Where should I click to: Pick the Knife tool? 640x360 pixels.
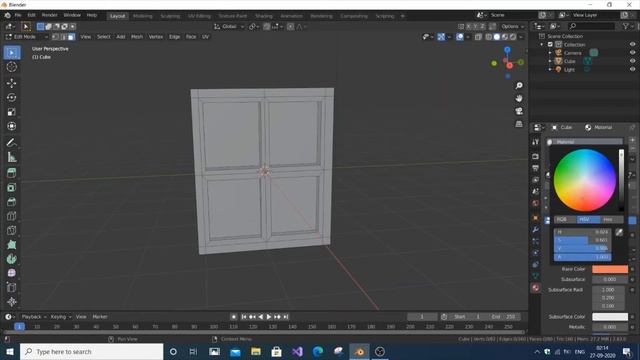12,230
